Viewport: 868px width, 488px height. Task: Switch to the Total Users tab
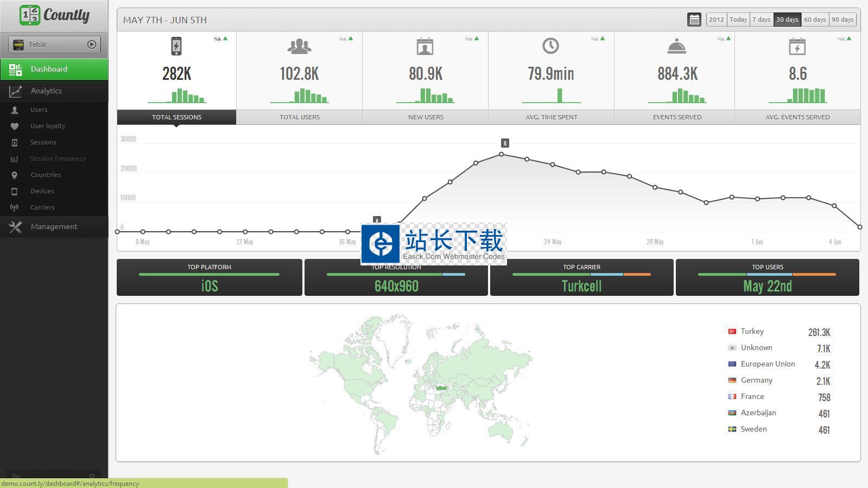[x=299, y=117]
